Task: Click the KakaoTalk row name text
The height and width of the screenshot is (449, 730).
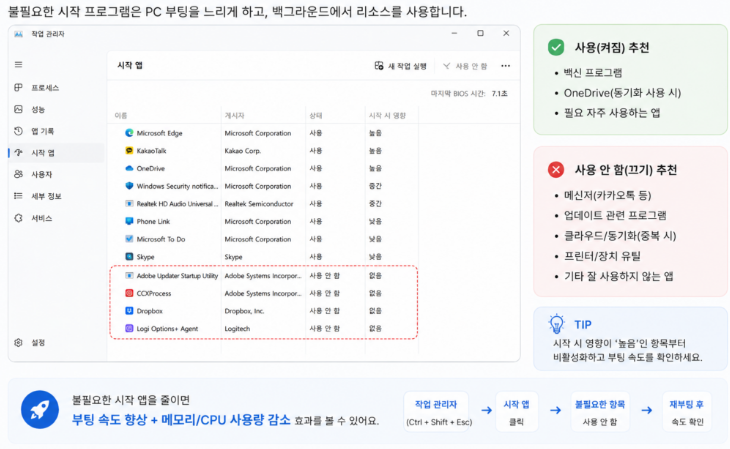Action: coord(151,151)
